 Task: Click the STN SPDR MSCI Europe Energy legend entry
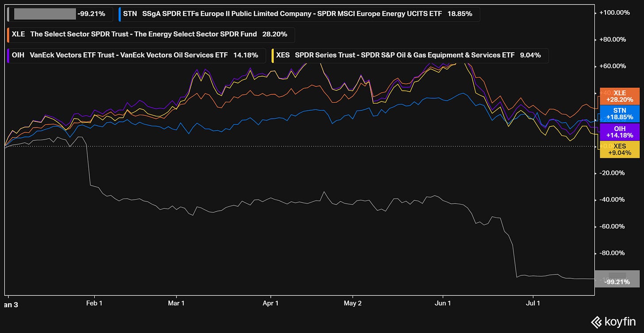click(299, 14)
